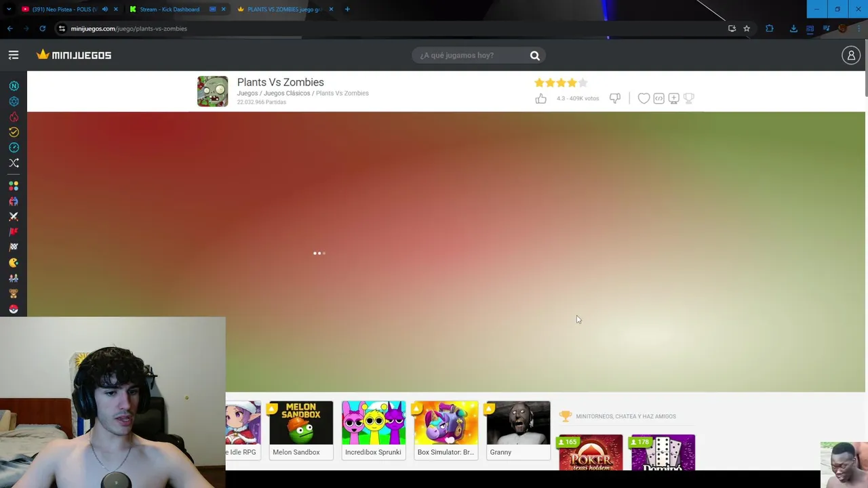Open the two kids category icon

coord(14,279)
